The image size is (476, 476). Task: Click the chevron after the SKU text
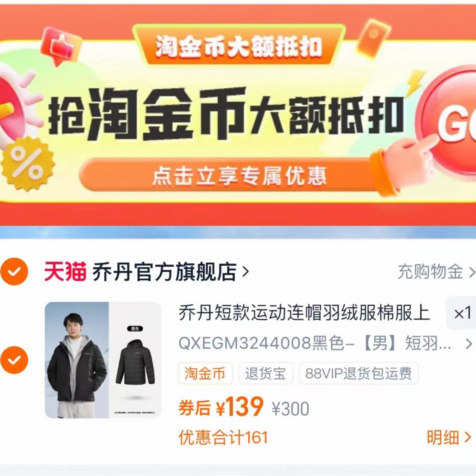[x=469, y=343]
